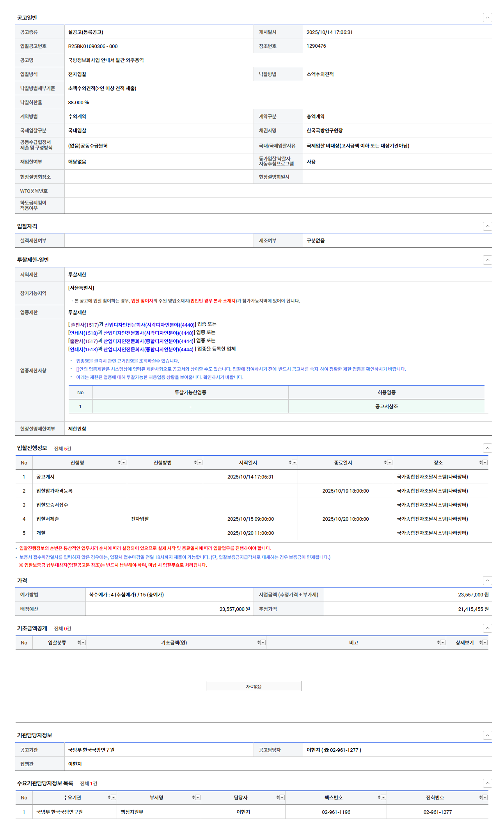Click 산업디자인전문회사(종합디자인분야)(4444) link
This screenshot has height=840, width=504.
(148, 341)
